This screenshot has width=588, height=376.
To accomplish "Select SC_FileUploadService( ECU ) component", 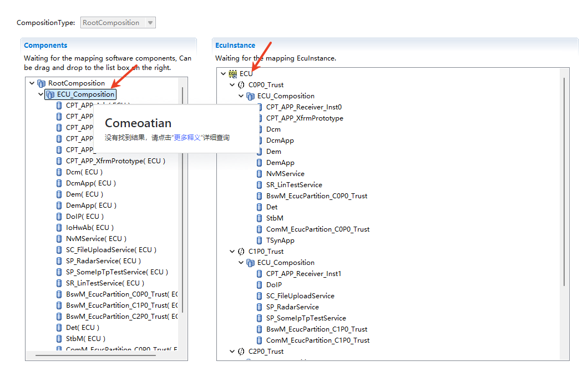I will 111,250.
